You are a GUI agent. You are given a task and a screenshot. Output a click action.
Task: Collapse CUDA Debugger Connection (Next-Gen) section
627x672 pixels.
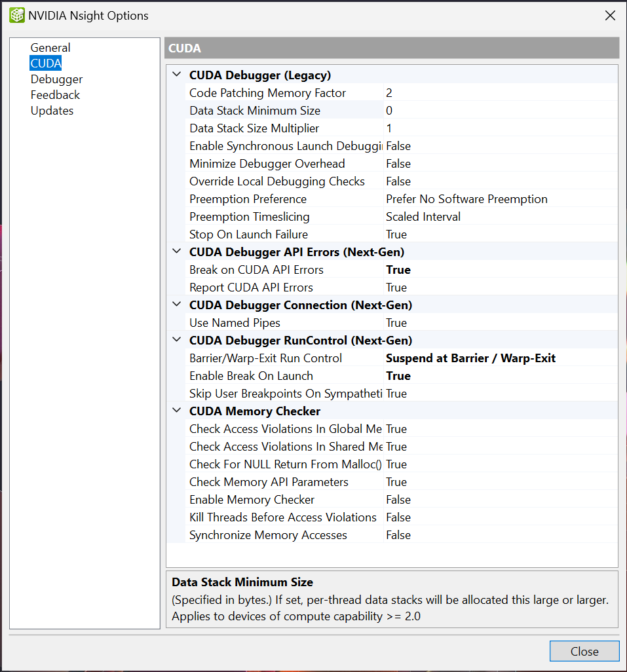coord(177,305)
